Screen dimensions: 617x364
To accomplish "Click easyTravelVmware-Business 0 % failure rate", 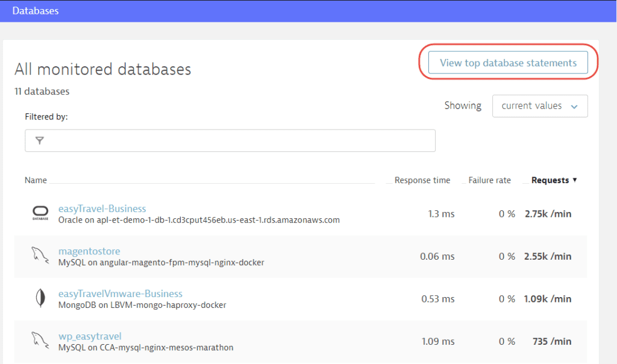I will pyautogui.click(x=507, y=299).
